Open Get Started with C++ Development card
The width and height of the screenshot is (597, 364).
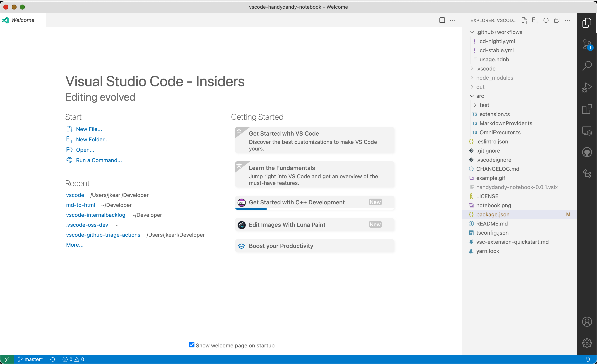315,202
